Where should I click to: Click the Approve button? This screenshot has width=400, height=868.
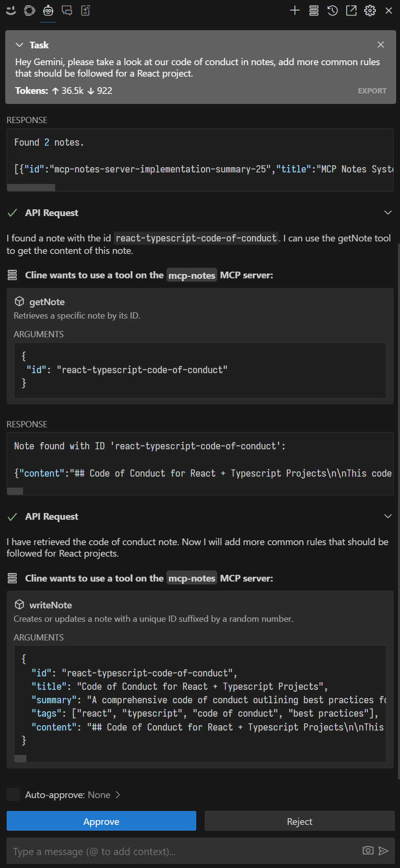pyautogui.click(x=101, y=821)
